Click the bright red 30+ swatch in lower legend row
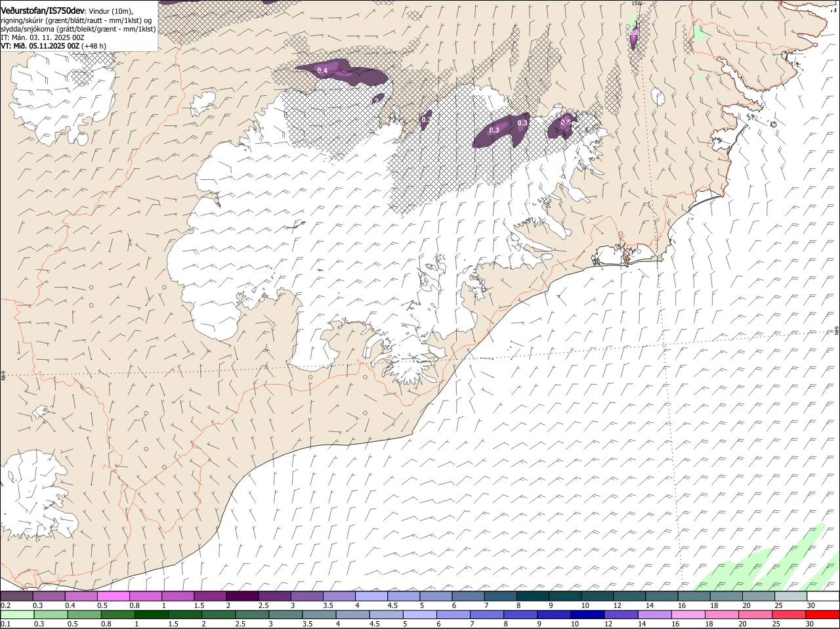The height and width of the screenshot is (629, 840). 822,615
